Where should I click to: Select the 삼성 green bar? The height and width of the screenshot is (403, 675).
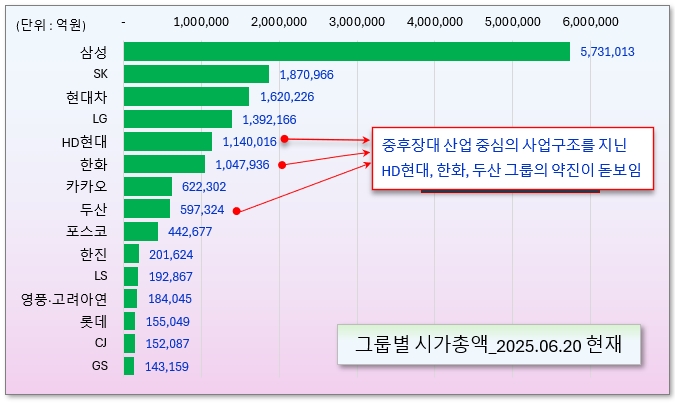[347, 52]
